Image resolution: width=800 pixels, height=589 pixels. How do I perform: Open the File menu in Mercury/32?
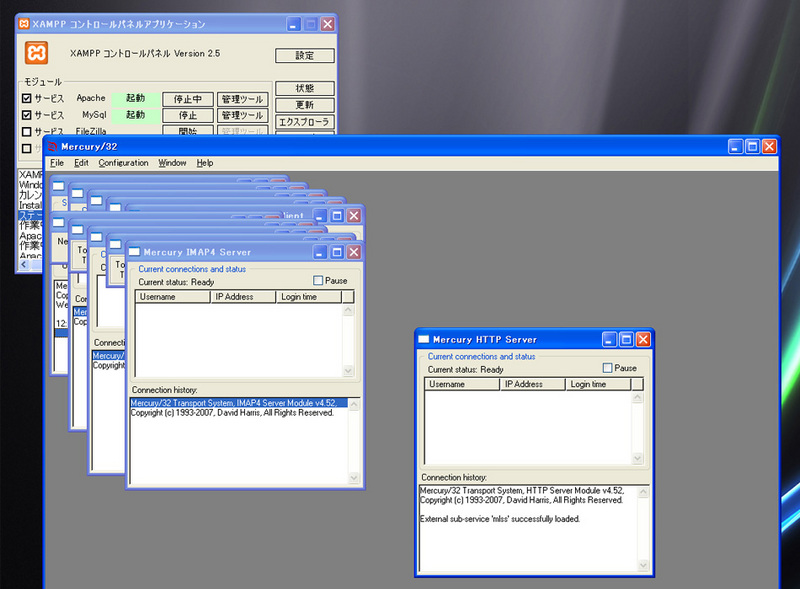click(57, 163)
